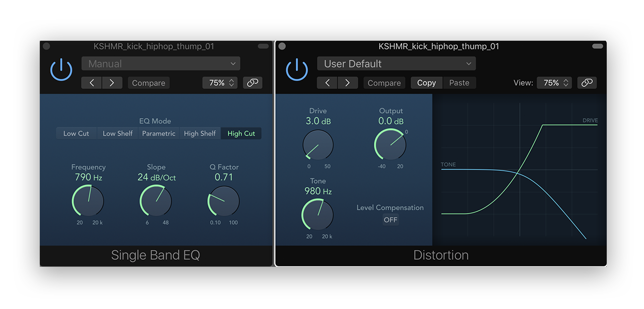
Task: Click the Output knob
Action: (390, 145)
